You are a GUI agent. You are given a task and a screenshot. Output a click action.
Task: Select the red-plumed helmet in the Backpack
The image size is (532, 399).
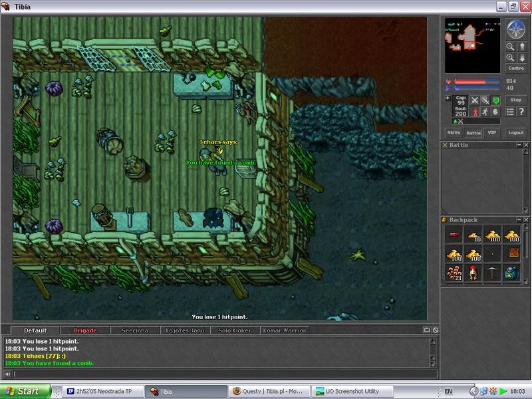coord(473,273)
